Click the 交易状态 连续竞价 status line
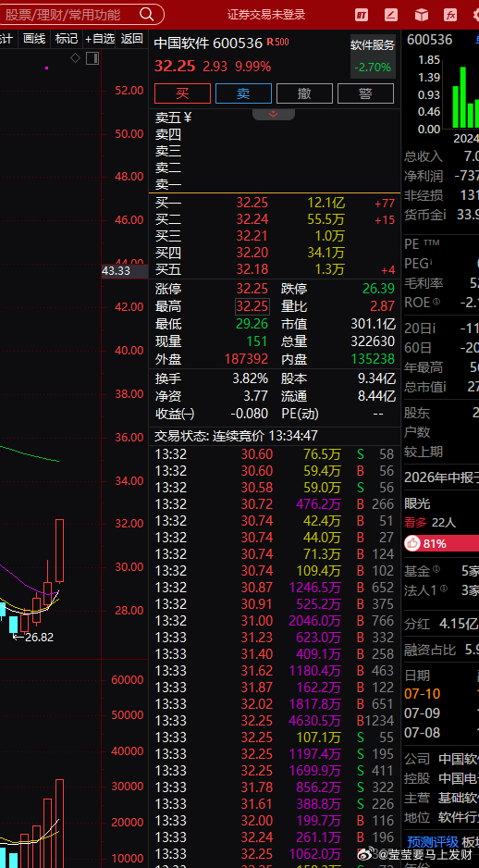 [236, 436]
